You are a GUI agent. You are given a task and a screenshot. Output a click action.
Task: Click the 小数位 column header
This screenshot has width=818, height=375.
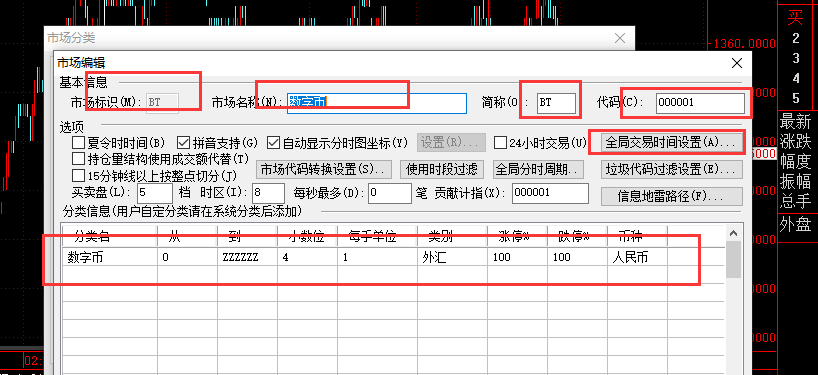[307, 236]
